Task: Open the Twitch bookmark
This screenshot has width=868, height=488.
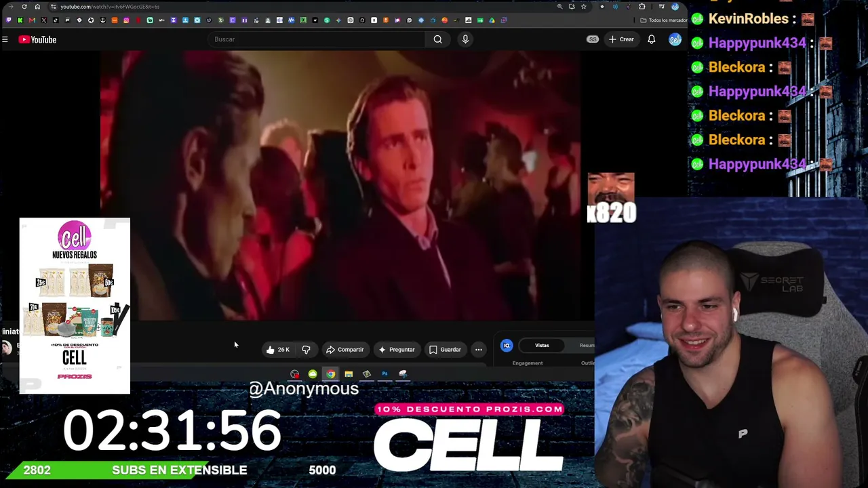Action: [8, 20]
